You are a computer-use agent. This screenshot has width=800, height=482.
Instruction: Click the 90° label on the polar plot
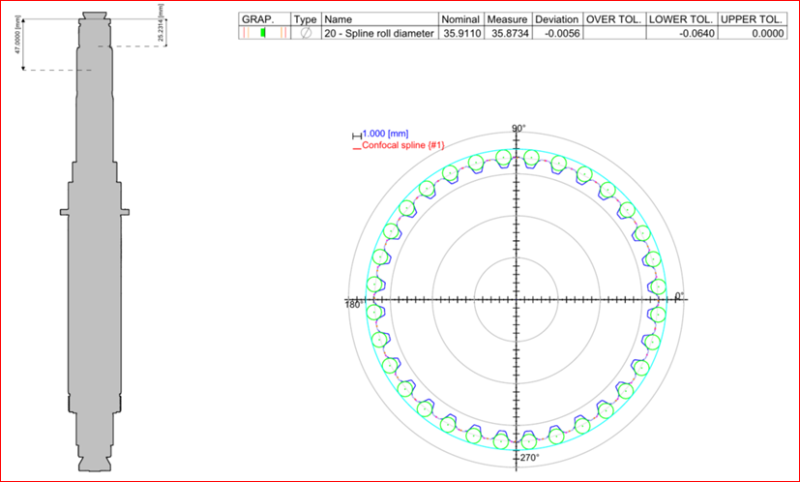(519, 128)
